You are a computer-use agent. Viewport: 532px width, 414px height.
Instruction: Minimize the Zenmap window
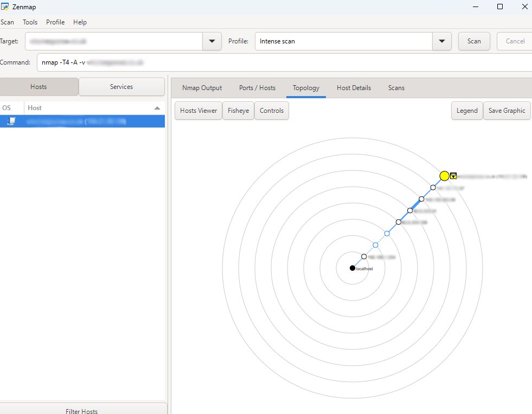click(x=476, y=7)
